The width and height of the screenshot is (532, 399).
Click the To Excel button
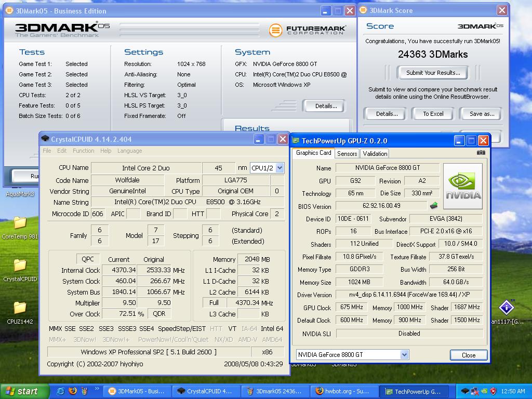(x=433, y=114)
